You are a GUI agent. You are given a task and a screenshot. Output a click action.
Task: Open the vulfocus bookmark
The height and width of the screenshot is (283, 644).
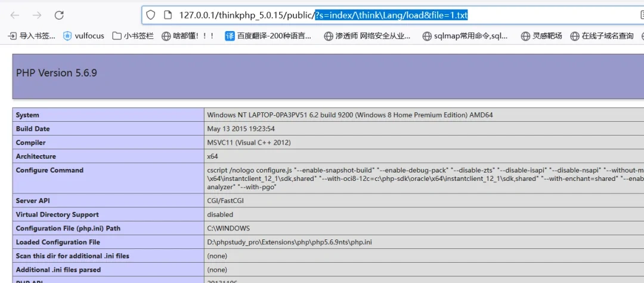(84, 36)
